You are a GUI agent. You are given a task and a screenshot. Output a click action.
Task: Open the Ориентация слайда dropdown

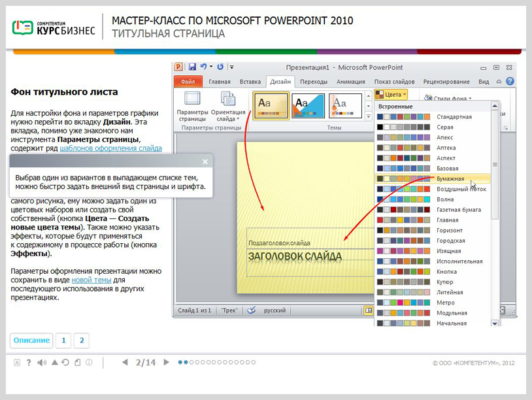(x=228, y=107)
